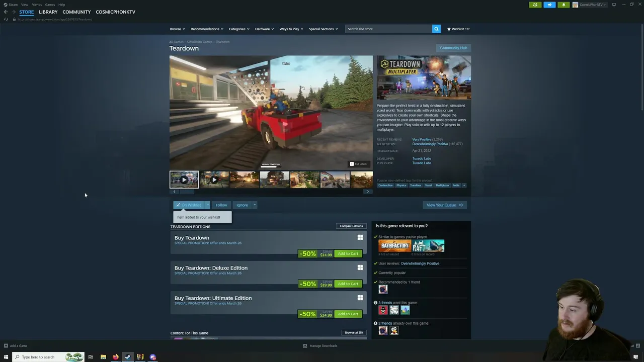Select the first video thumbnail
This screenshot has height=362, width=644.
pyautogui.click(x=184, y=179)
